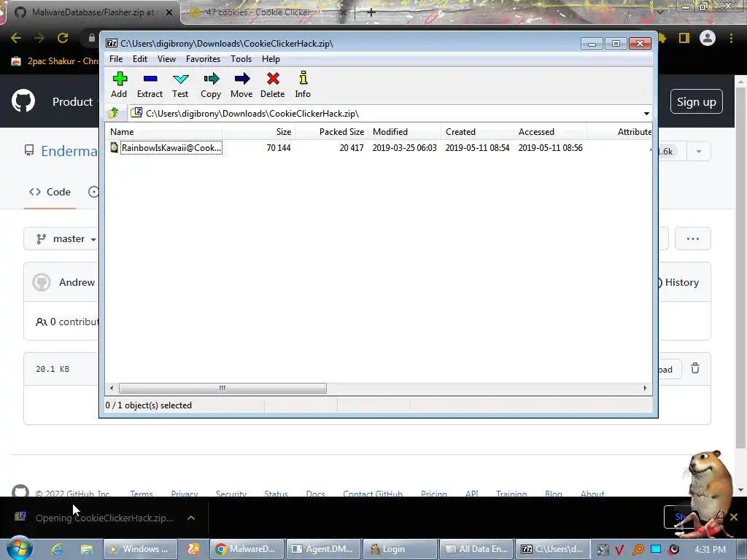This screenshot has height=560, width=747.
Task: Close the MalwareDatabase Chrome tab
Action: (x=169, y=13)
